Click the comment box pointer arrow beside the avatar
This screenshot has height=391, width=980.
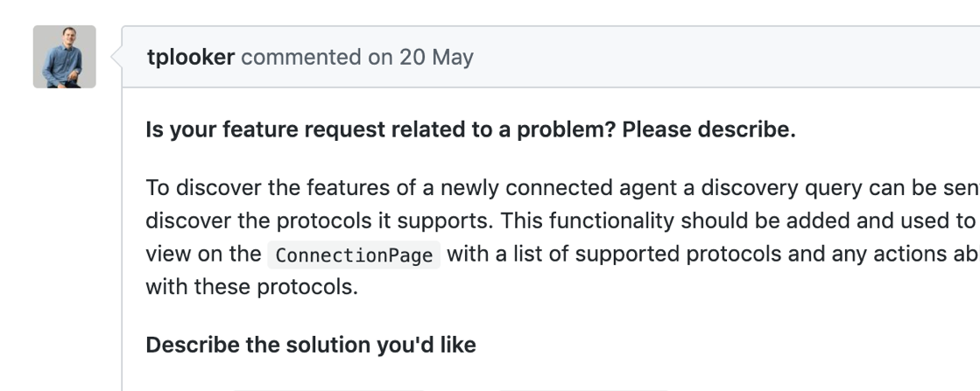115,58
